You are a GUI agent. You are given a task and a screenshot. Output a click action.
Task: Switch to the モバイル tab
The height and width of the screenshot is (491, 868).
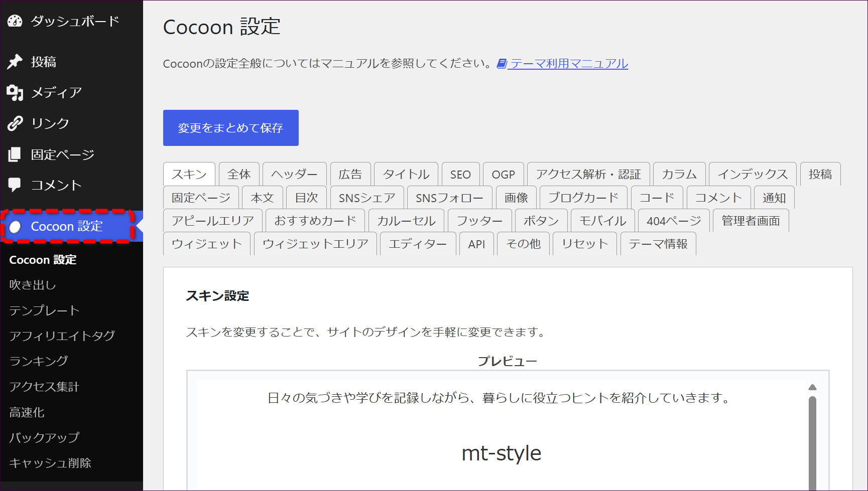coord(603,221)
